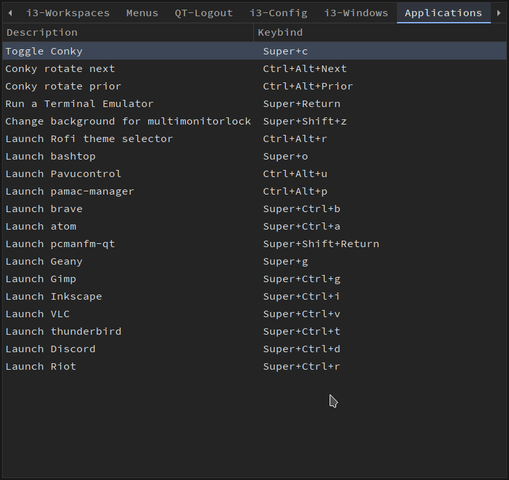Switch to the i3-Windows tab
Screen dimensions: 509x480
(x=356, y=13)
